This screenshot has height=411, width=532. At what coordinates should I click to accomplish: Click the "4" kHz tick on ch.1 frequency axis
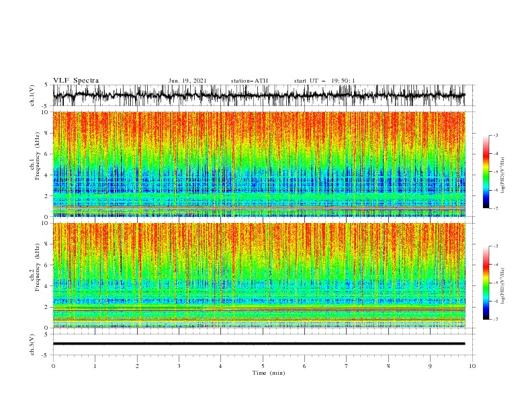[46, 175]
